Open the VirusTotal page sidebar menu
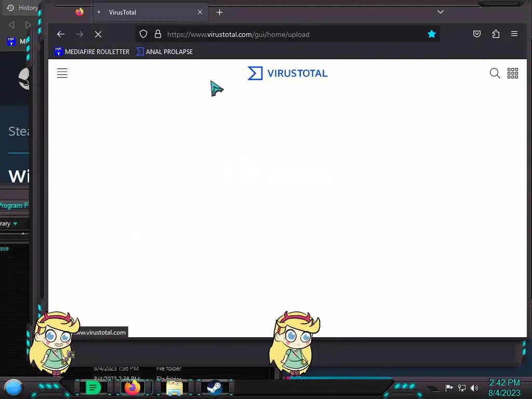532x399 pixels. point(62,73)
